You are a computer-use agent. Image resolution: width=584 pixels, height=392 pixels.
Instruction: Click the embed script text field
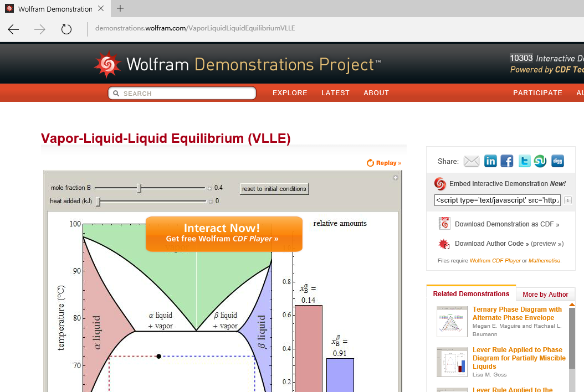point(497,200)
